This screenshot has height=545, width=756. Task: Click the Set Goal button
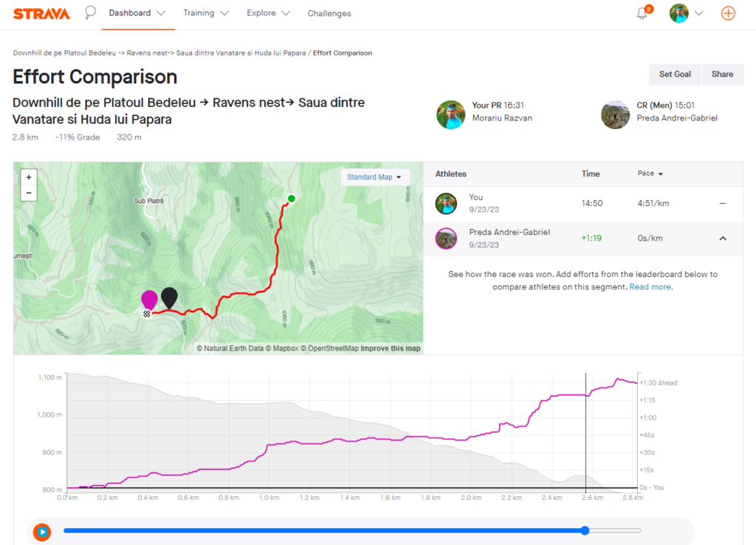tap(675, 74)
